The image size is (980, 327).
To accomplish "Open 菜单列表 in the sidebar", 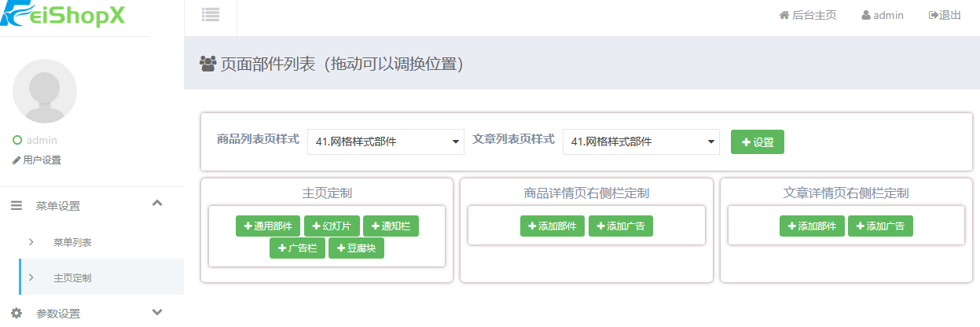I will [x=72, y=242].
